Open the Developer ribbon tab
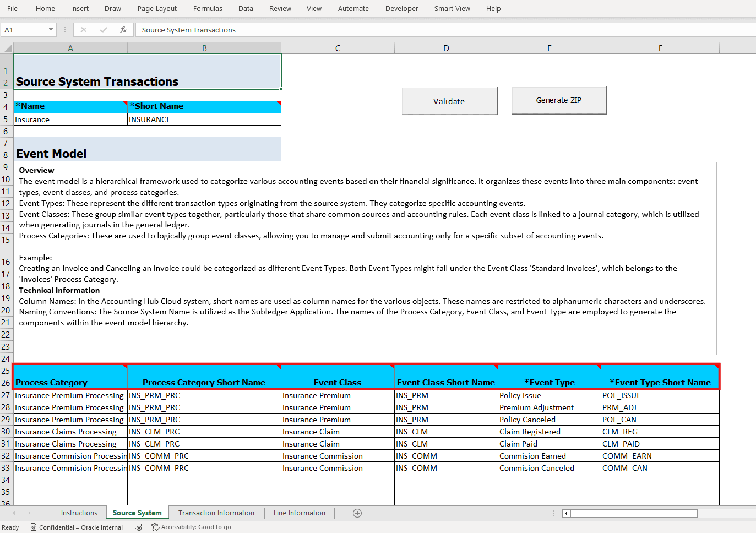Viewport: 756px width, 533px height. coord(401,8)
